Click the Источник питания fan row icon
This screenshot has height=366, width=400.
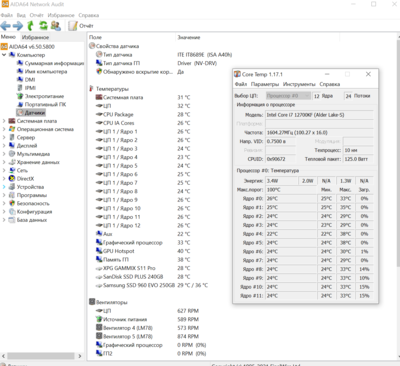coord(99,319)
